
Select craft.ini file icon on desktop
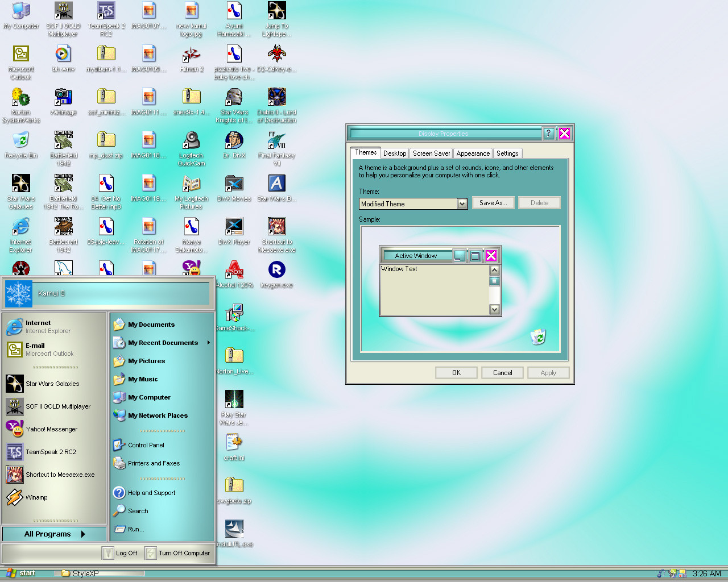(x=234, y=447)
